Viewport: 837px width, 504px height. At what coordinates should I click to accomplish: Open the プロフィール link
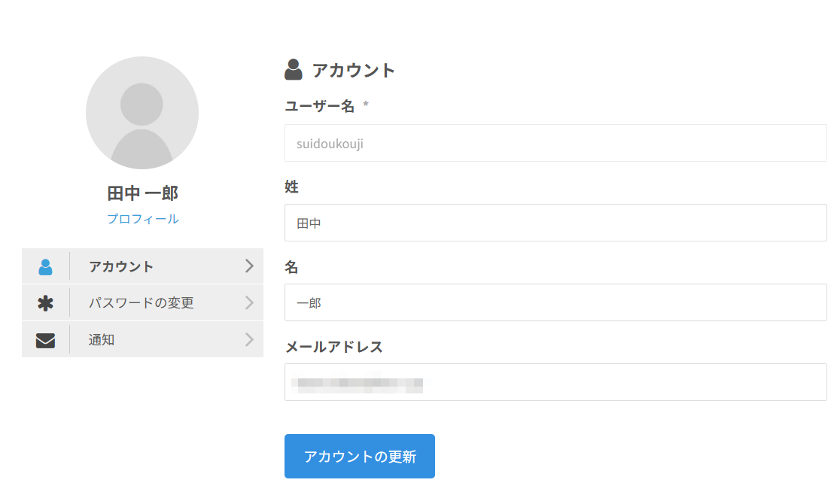pyautogui.click(x=142, y=219)
